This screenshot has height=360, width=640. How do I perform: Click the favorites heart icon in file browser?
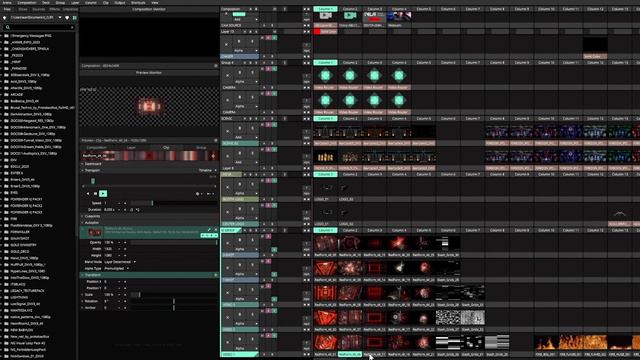click(x=67, y=18)
